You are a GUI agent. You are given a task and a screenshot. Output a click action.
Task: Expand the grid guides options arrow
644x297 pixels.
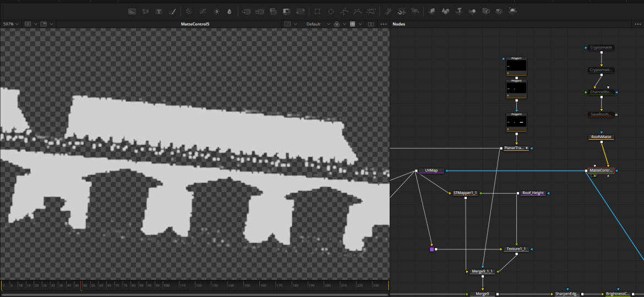click(360, 24)
